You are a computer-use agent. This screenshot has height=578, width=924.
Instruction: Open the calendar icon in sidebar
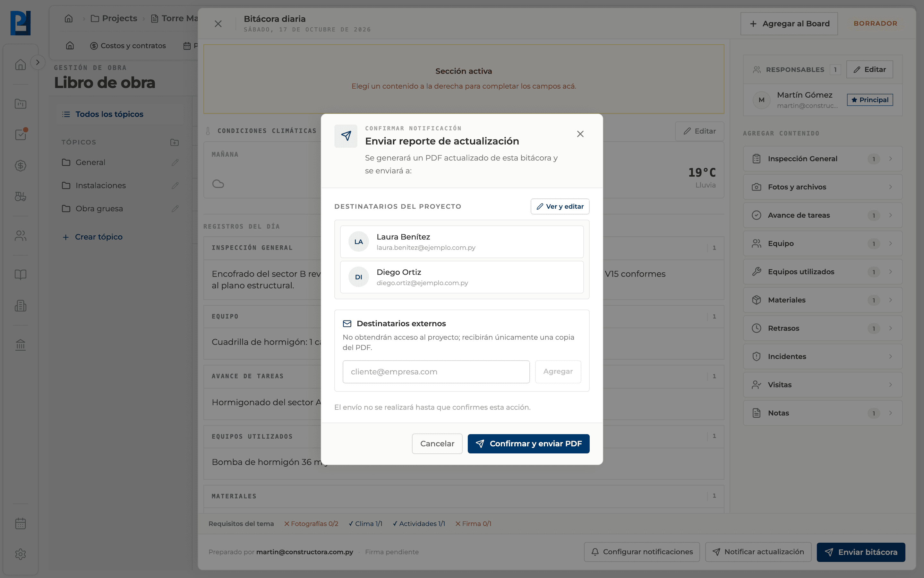21,523
